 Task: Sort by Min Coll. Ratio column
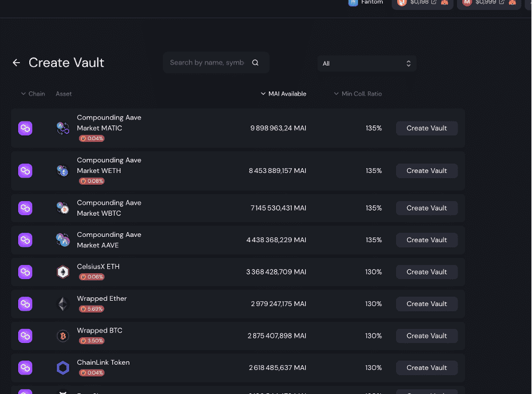point(358,94)
